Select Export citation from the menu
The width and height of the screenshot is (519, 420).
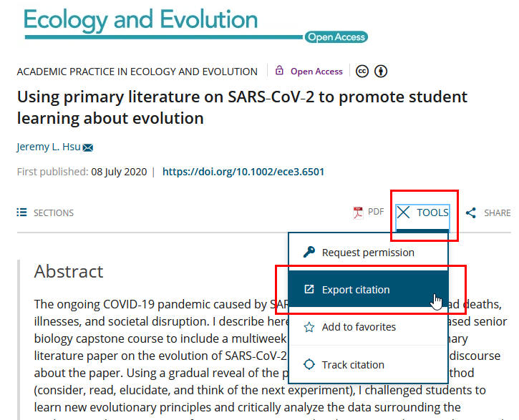(x=356, y=290)
